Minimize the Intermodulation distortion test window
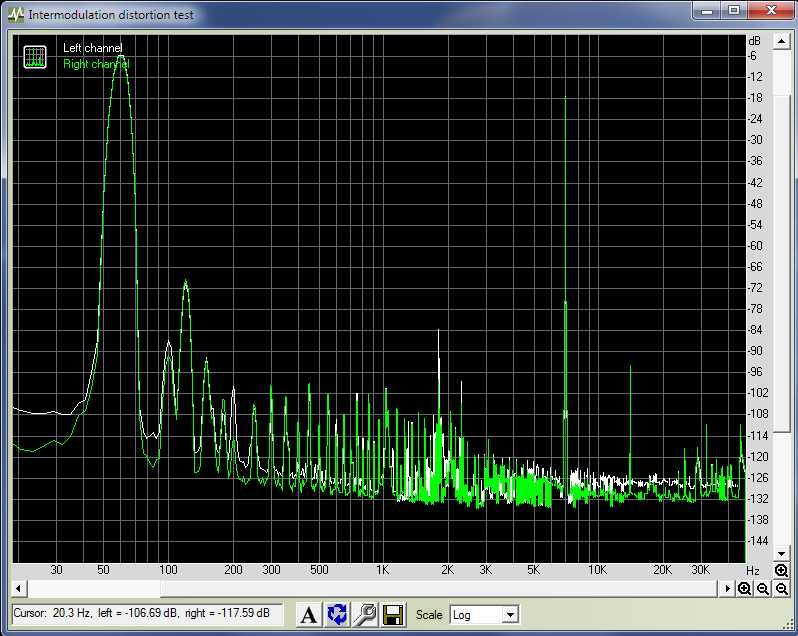This screenshot has height=636, width=798. pos(707,11)
